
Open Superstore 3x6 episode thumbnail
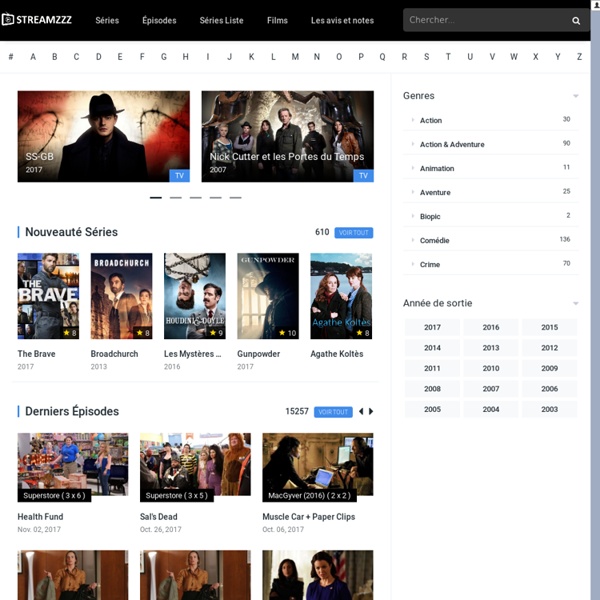(x=73, y=464)
